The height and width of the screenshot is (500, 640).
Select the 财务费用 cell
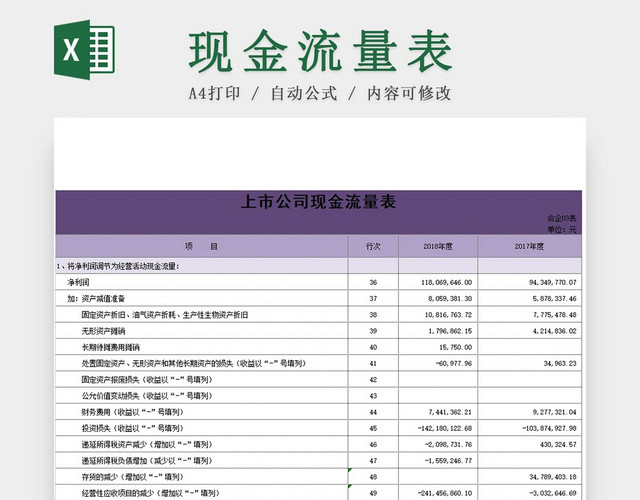click(x=202, y=412)
